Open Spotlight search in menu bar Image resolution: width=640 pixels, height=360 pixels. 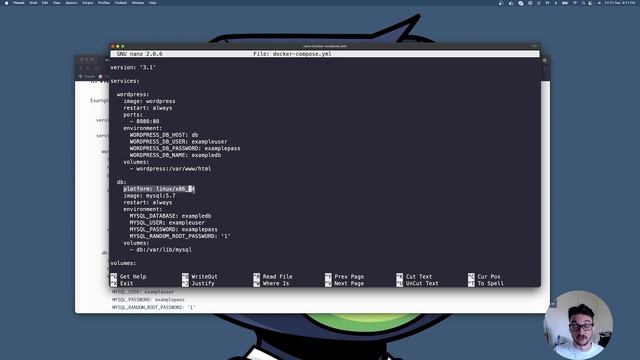pos(583,3)
